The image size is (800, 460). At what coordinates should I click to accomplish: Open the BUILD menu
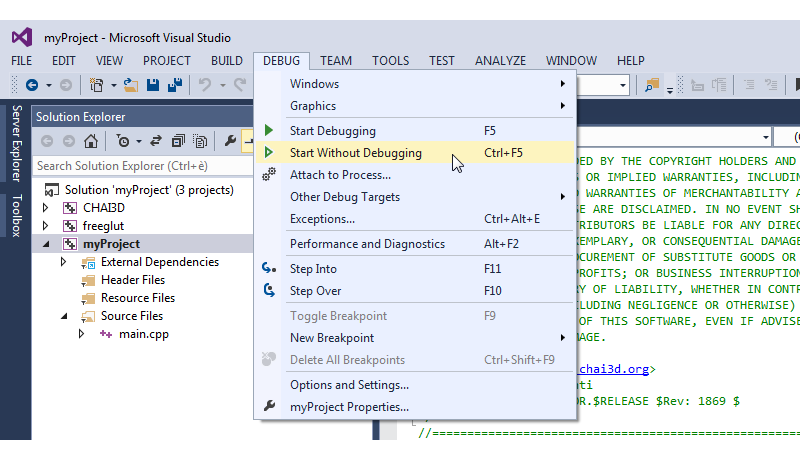[x=227, y=61]
